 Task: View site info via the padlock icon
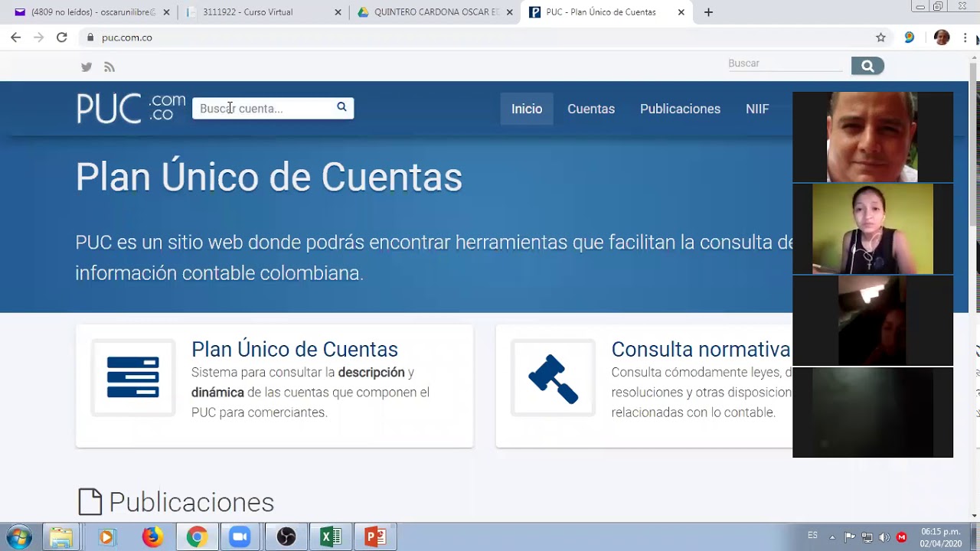[x=90, y=37]
